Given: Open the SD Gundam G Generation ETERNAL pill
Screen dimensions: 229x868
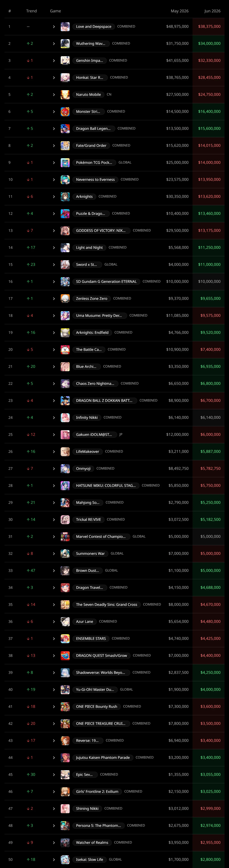Looking at the screenshot, I should (x=106, y=282).
